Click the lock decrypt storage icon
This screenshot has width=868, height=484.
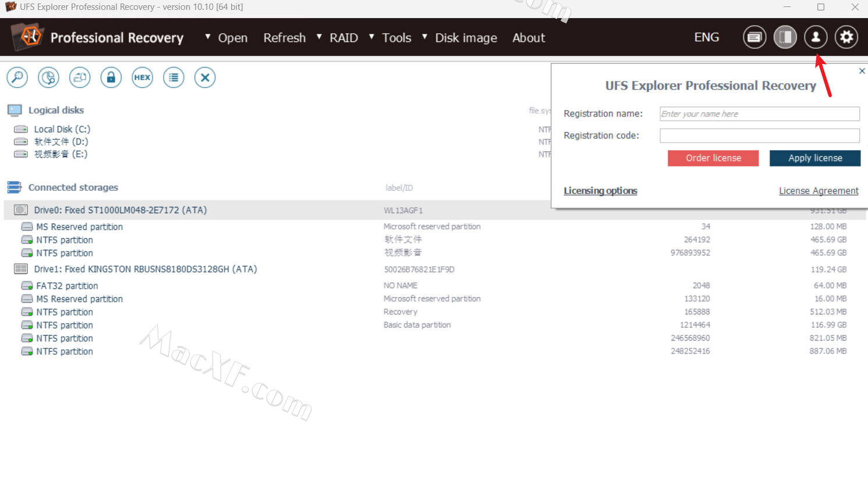111,77
